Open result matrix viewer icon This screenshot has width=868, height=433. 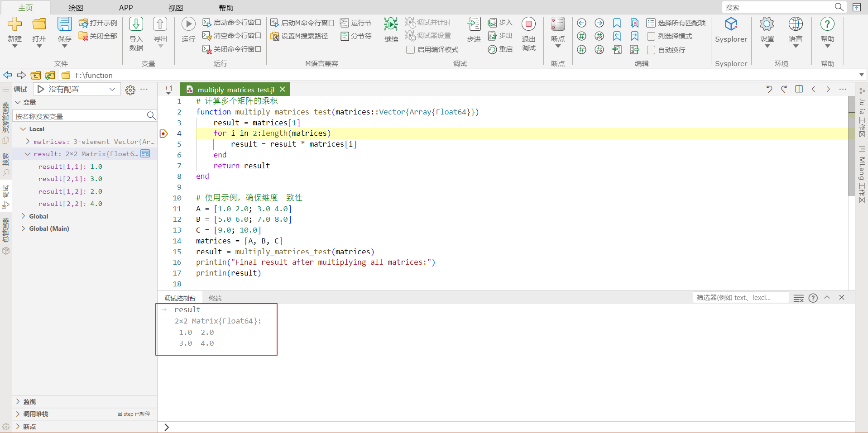click(x=145, y=154)
